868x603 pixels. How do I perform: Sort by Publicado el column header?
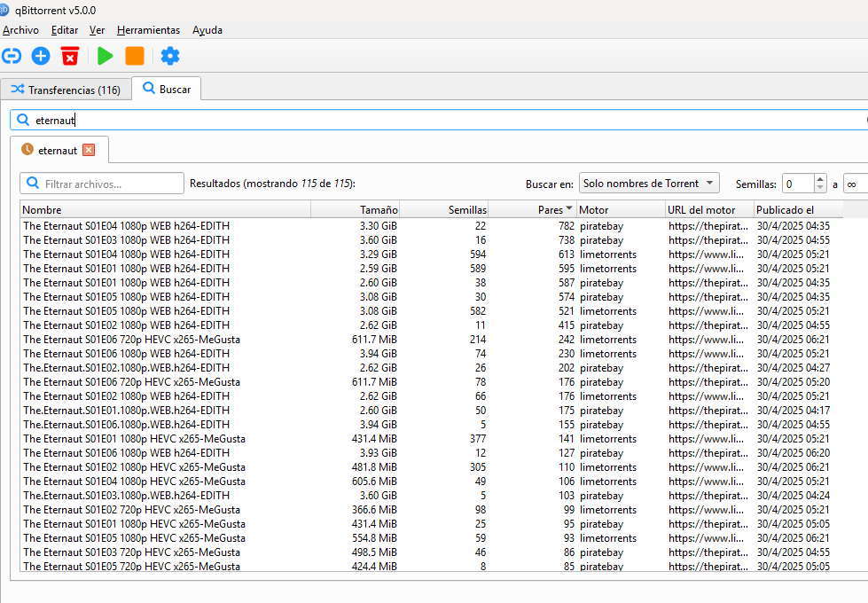click(798, 210)
